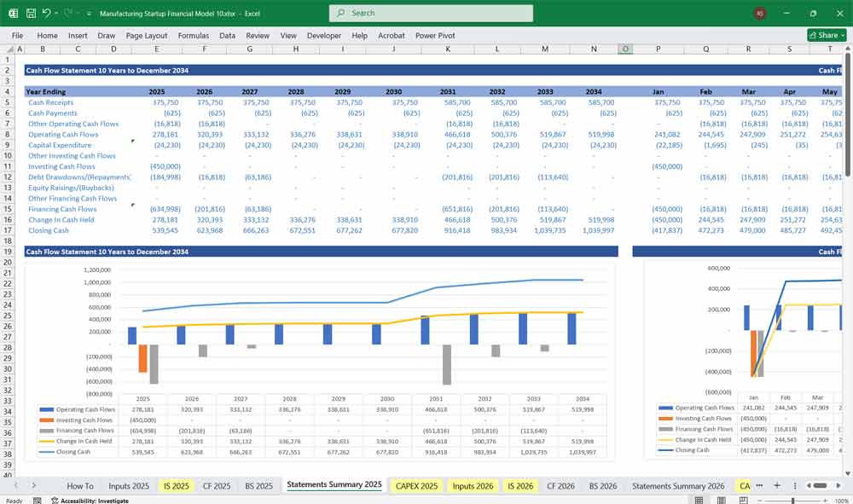Add a new worksheet with the plus button
This screenshot has height=504, width=853.
(x=777, y=485)
